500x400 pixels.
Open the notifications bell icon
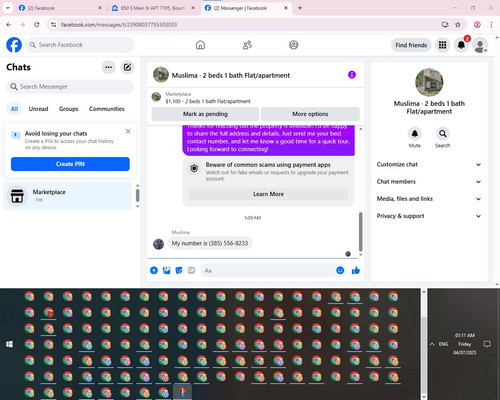461,45
